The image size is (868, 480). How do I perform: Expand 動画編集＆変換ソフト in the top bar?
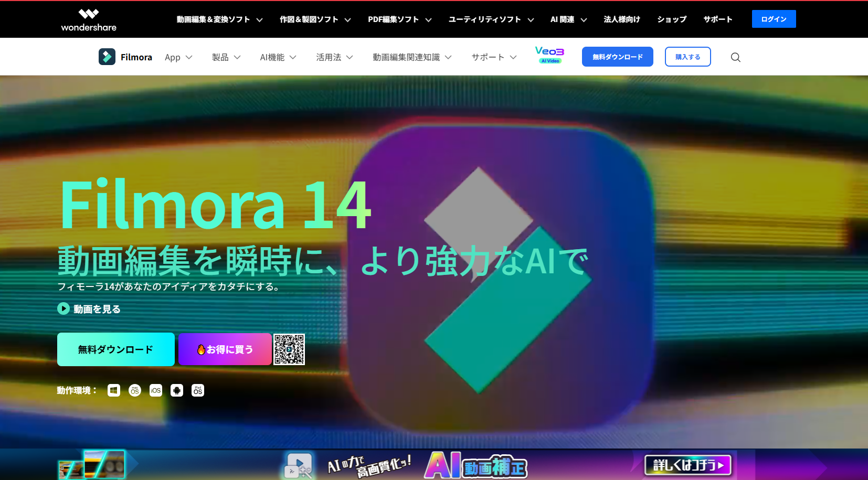219,19
